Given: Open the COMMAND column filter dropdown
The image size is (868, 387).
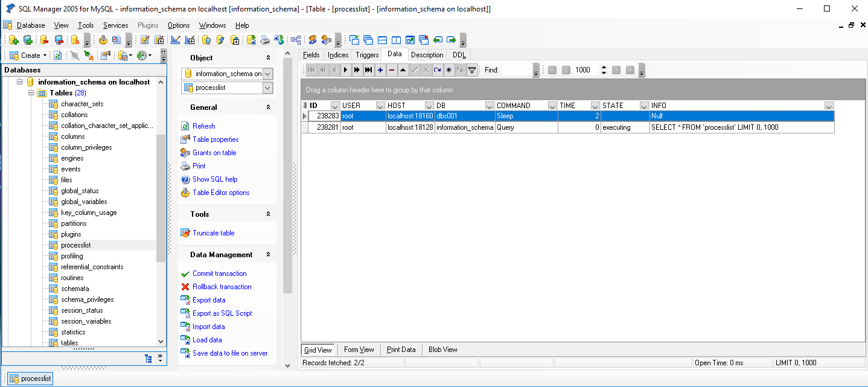Looking at the screenshot, I should click(x=552, y=106).
